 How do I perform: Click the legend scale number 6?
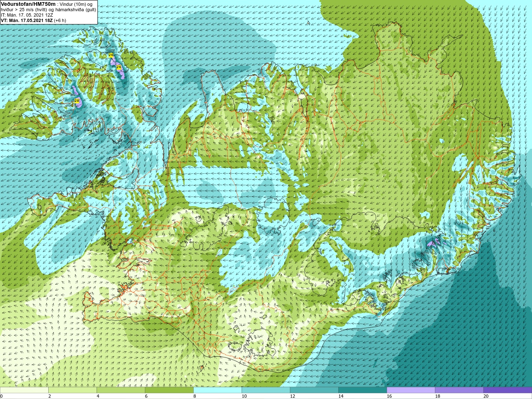pyautogui.click(x=146, y=396)
